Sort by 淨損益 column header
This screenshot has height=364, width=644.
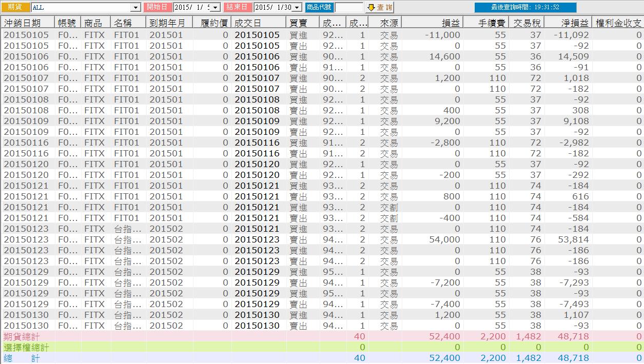568,23
